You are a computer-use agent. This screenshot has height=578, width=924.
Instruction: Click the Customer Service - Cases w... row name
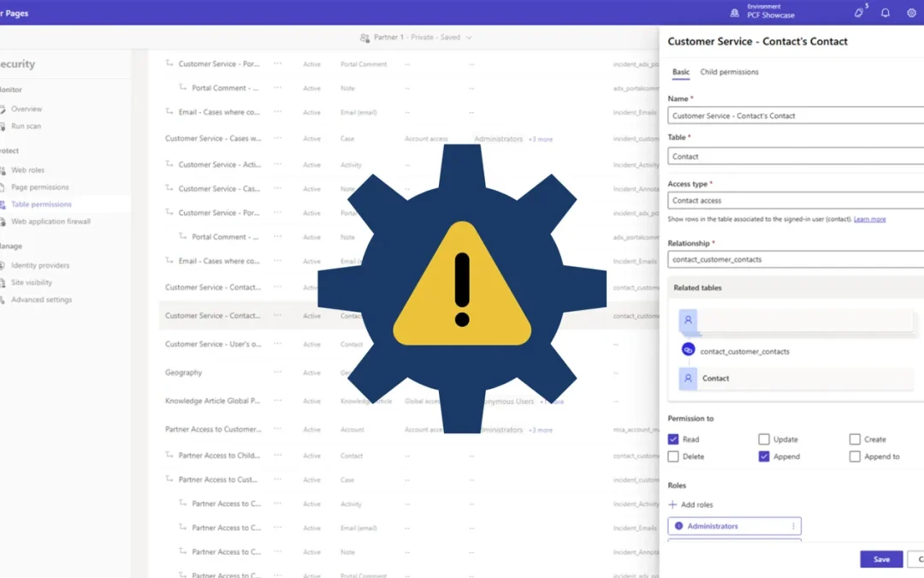(x=213, y=138)
